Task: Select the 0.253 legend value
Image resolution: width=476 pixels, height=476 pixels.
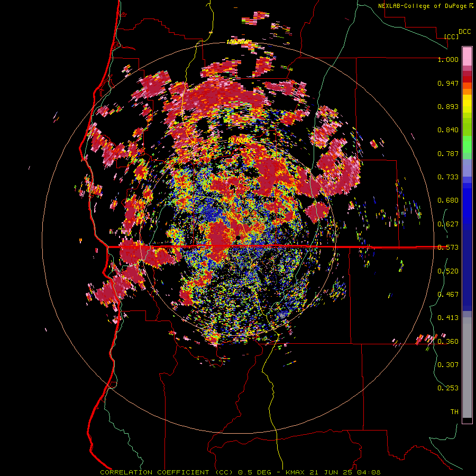Action: click(x=448, y=388)
